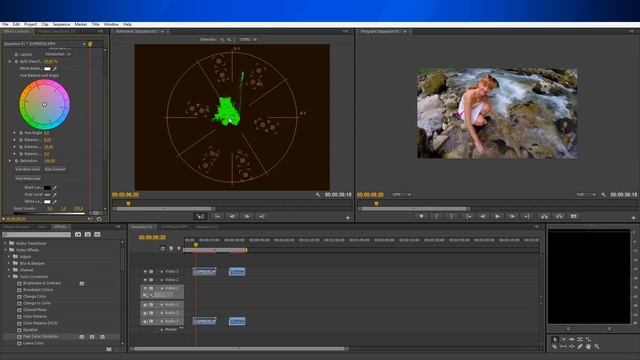Collapse the Color Correction folder
640x360 pixels.
[x=9, y=277]
